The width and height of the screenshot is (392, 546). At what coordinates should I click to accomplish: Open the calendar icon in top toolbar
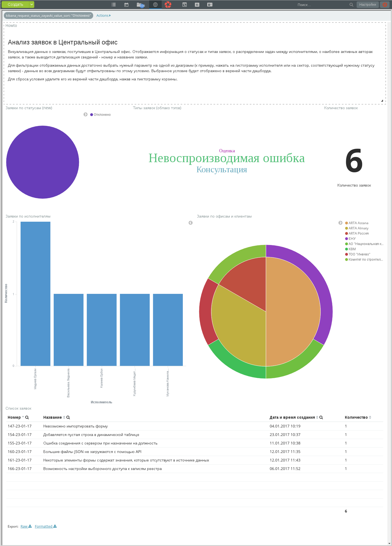pos(126,5)
